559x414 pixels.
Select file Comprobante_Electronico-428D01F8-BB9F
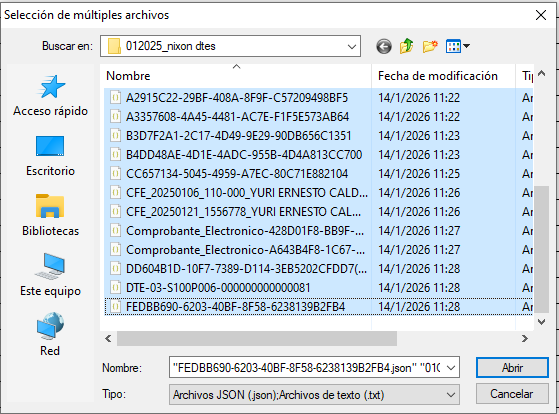[245, 231]
